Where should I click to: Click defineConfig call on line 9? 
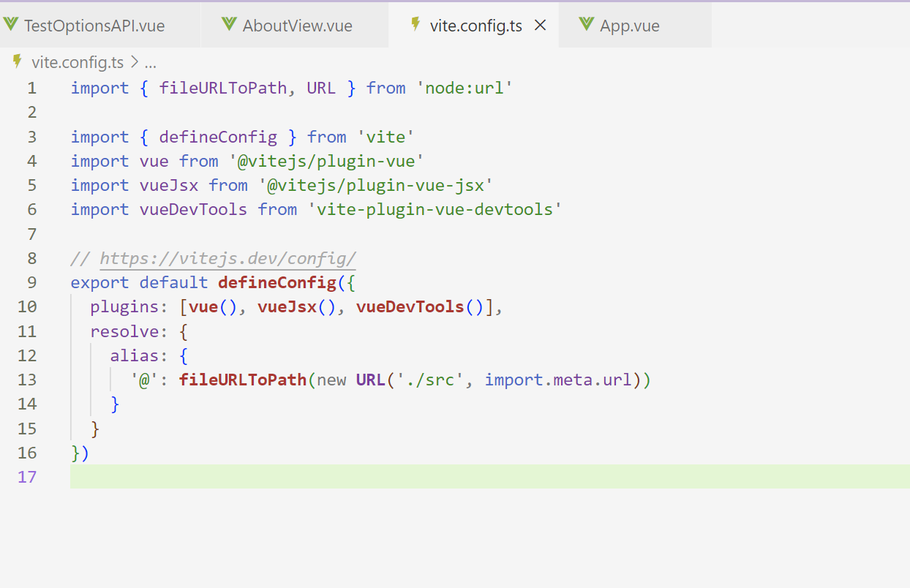pyautogui.click(x=277, y=283)
